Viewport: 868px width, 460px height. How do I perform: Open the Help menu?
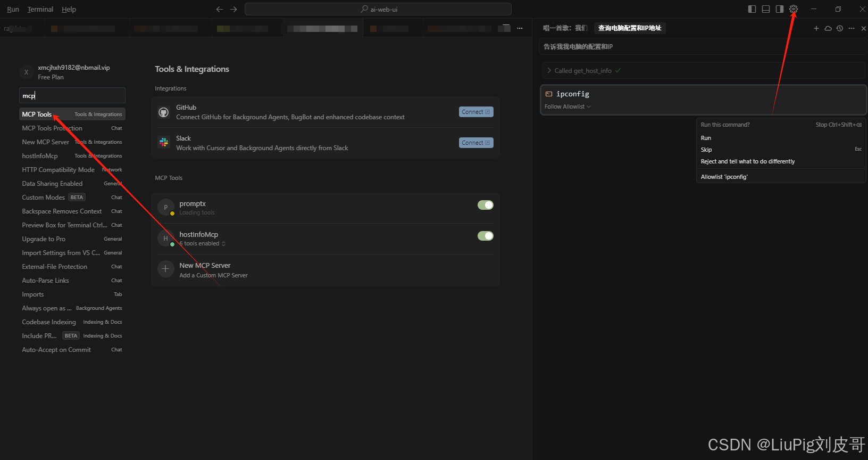[x=69, y=9]
